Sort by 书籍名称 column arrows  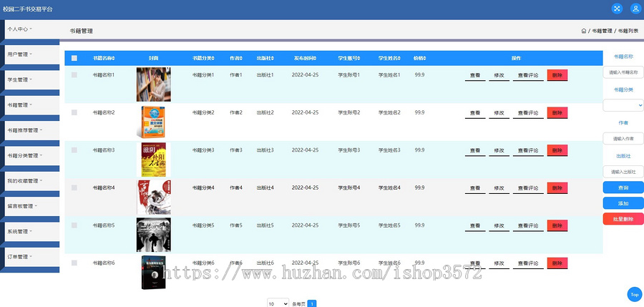113,59
